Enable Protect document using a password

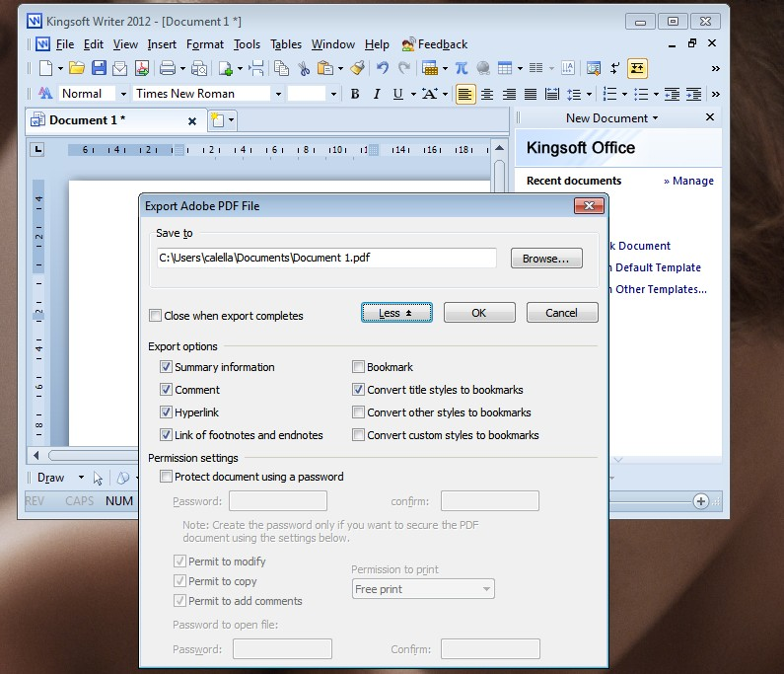[x=166, y=477]
